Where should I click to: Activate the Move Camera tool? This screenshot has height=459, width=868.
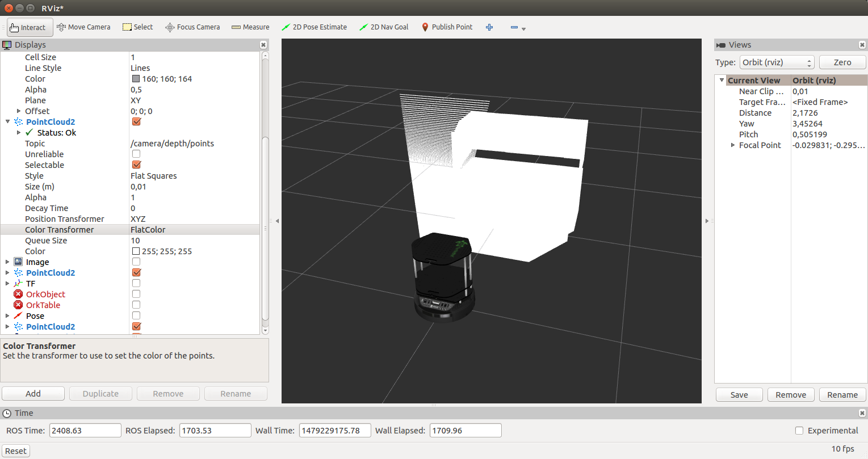click(x=83, y=27)
